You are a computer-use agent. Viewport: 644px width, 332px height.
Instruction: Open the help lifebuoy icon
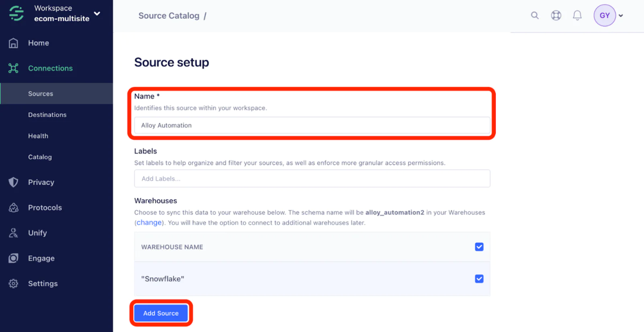click(x=556, y=16)
